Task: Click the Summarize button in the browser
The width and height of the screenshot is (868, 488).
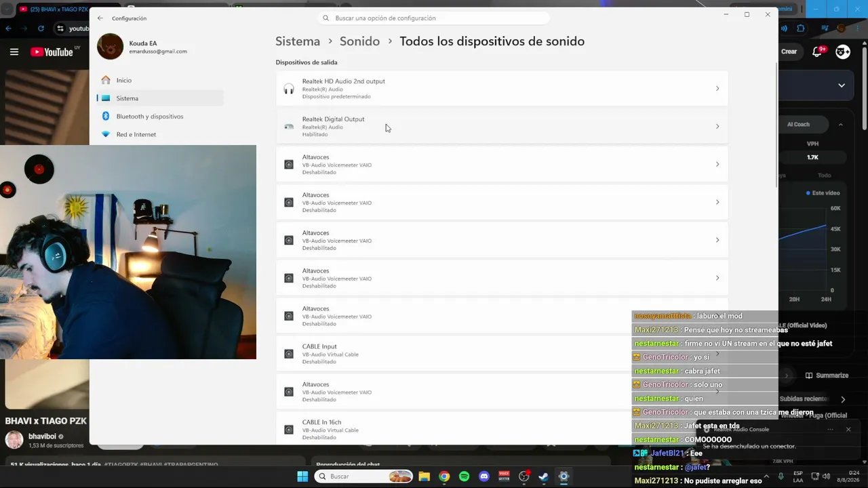Action: [x=827, y=375]
